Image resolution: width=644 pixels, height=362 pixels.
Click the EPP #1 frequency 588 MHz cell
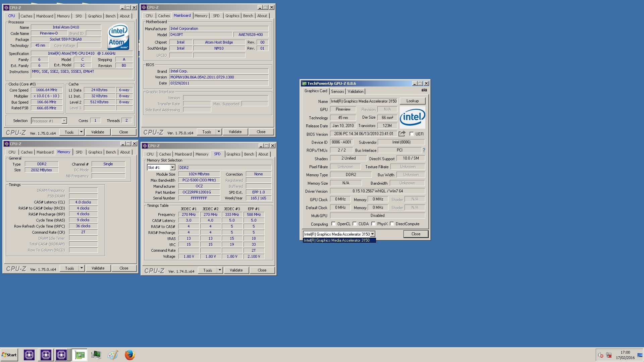[254, 215]
